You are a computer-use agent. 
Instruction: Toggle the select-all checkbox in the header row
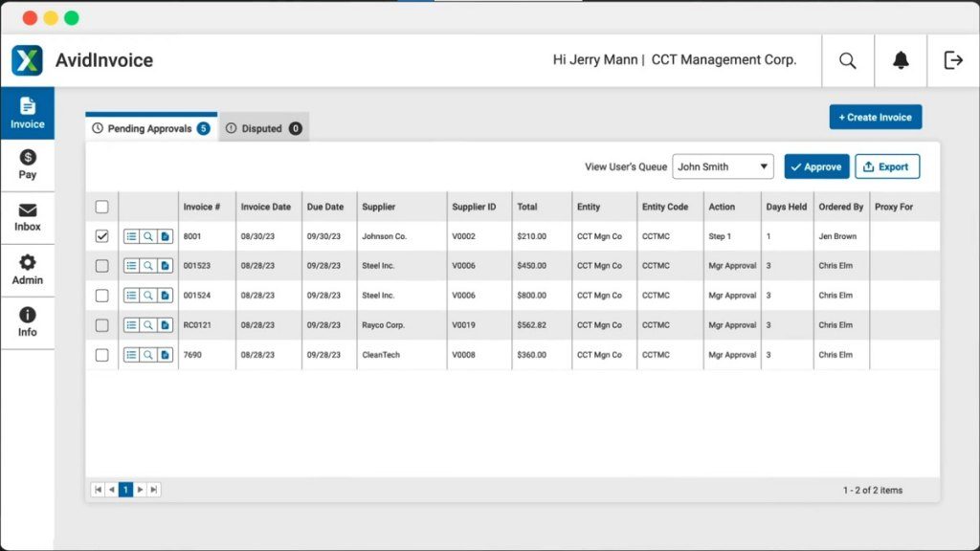click(102, 206)
